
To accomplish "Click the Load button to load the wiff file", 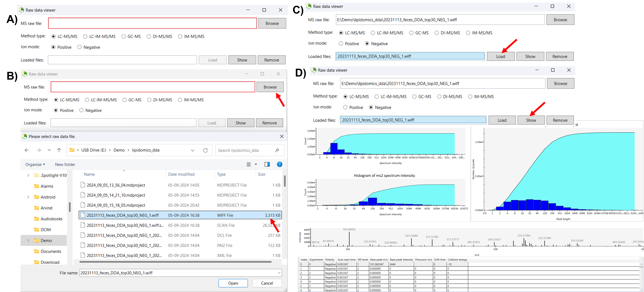I will pyautogui.click(x=501, y=56).
